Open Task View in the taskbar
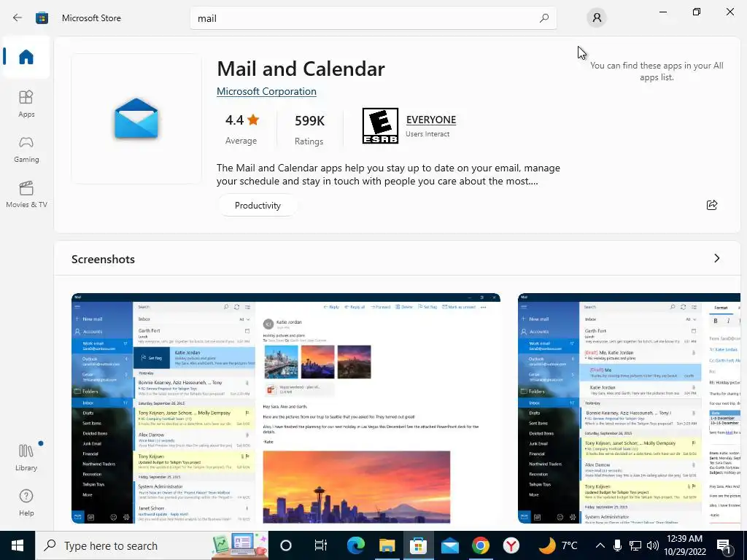Viewport: 747px width, 560px height. tap(321, 545)
